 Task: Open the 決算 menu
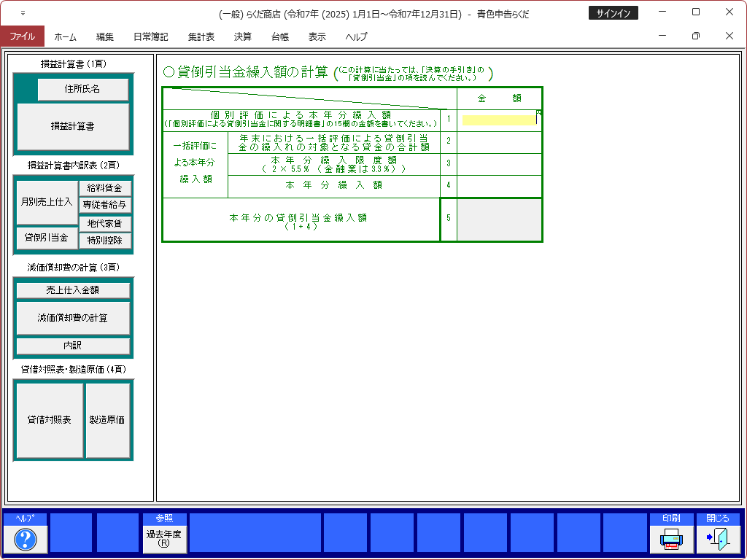[x=243, y=36]
